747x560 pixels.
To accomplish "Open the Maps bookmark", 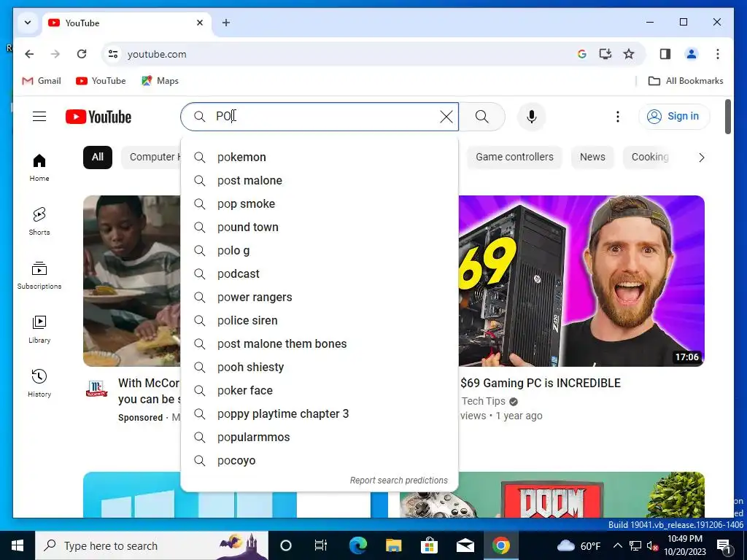I will 160,81.
